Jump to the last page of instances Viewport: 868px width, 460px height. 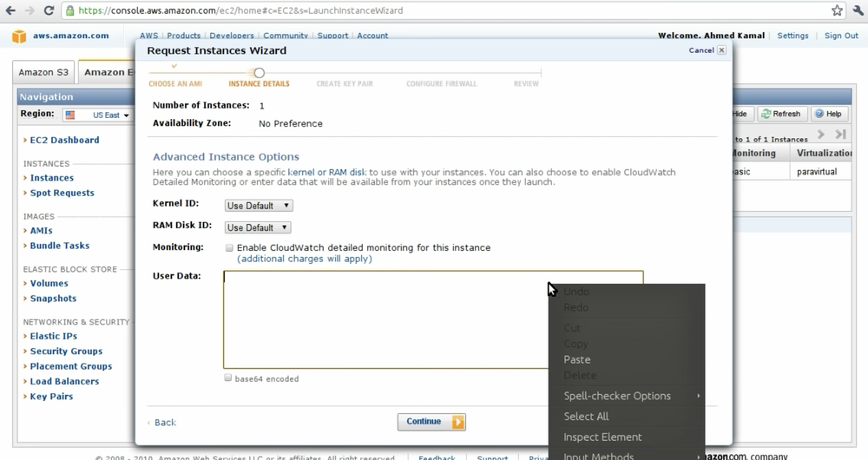pyautogui.click(x=840, y=135)
